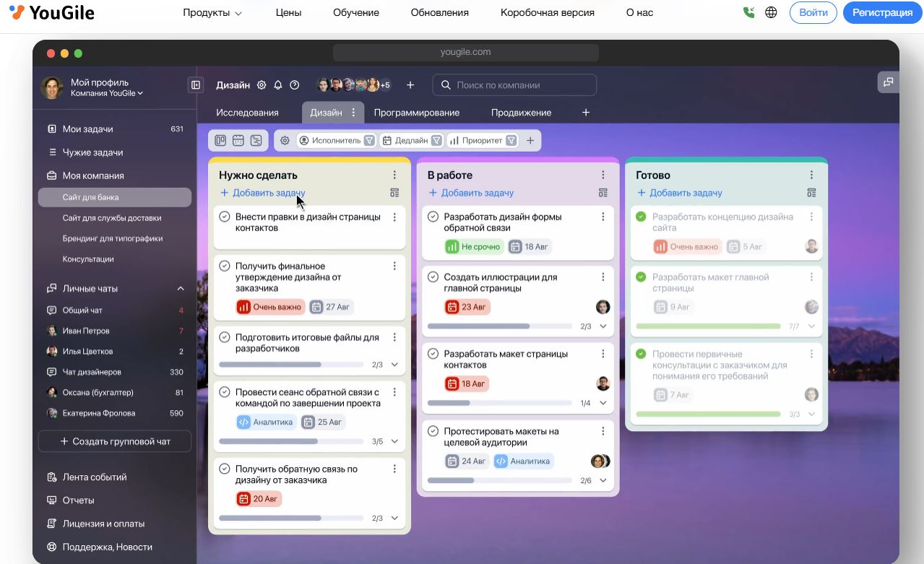Screen dimensions: 924x564
Task: Click the YouGile logo
Action: point(51,12)
